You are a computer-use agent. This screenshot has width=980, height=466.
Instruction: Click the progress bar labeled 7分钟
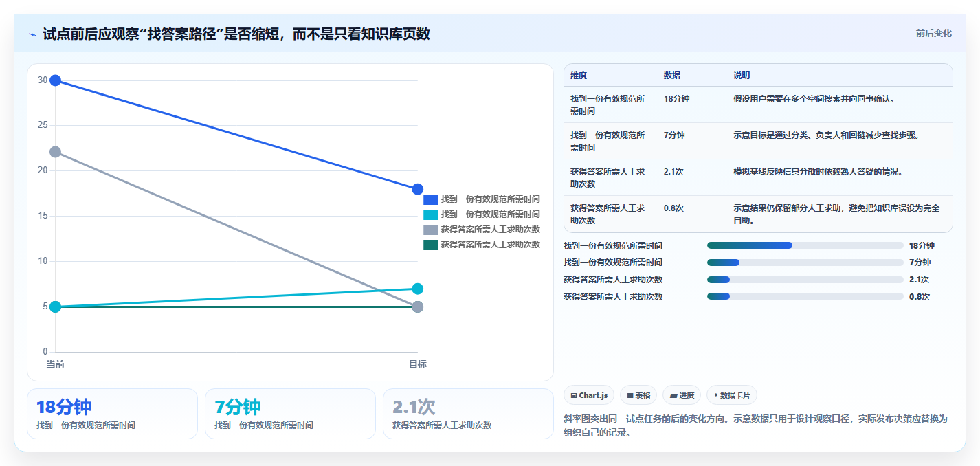(805, 263)
